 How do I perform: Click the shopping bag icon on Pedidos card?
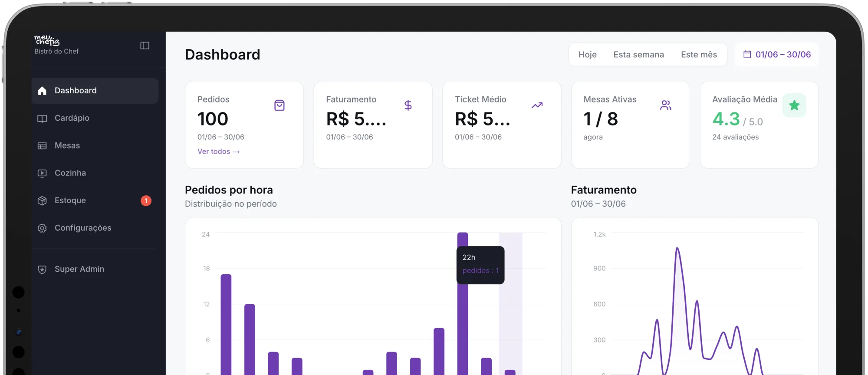click(279, 105)
